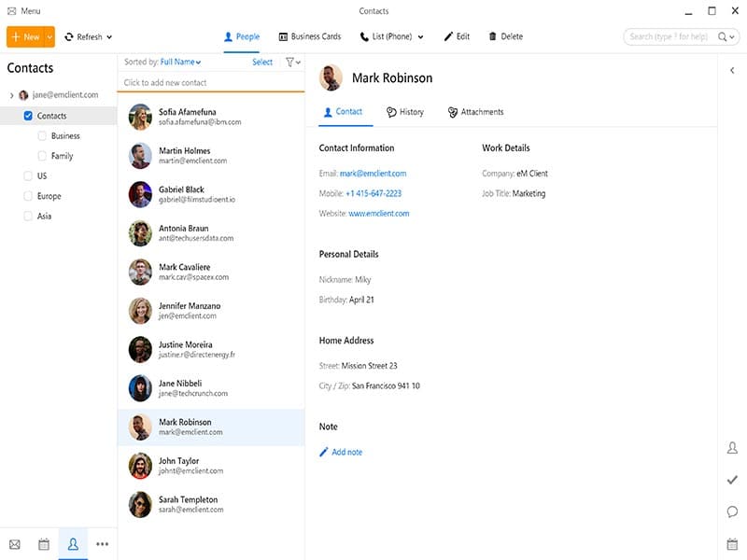The width and height of the screenshot is (747, 560).
Task: Select the List (Phone) view
Action: [386, 36]
